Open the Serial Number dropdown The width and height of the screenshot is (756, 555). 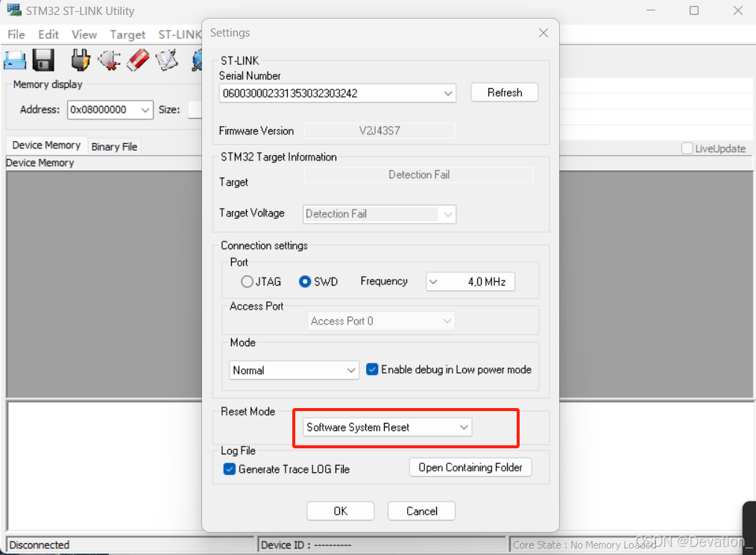click(x=338, y=93)
